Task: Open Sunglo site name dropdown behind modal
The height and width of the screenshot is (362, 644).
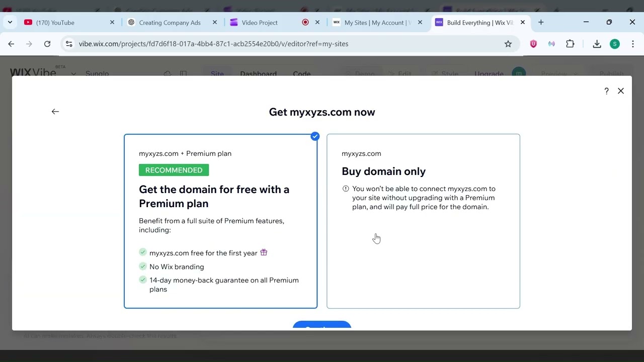Action: 73,74
